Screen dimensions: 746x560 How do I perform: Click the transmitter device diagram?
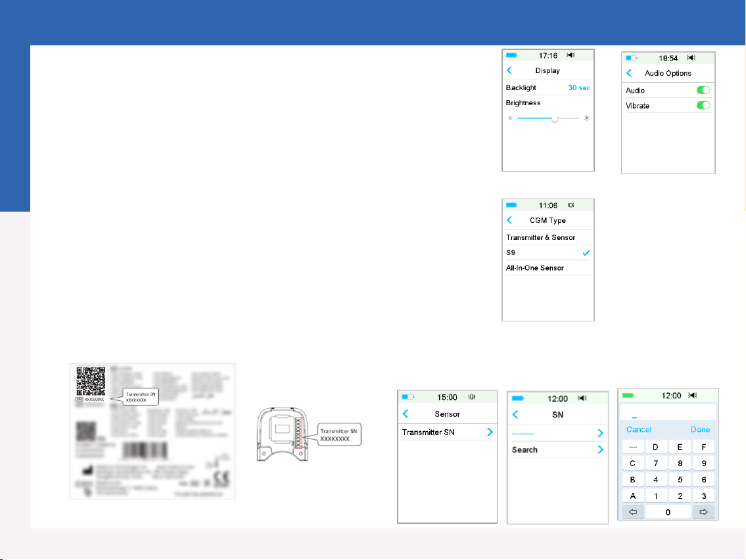283,434
